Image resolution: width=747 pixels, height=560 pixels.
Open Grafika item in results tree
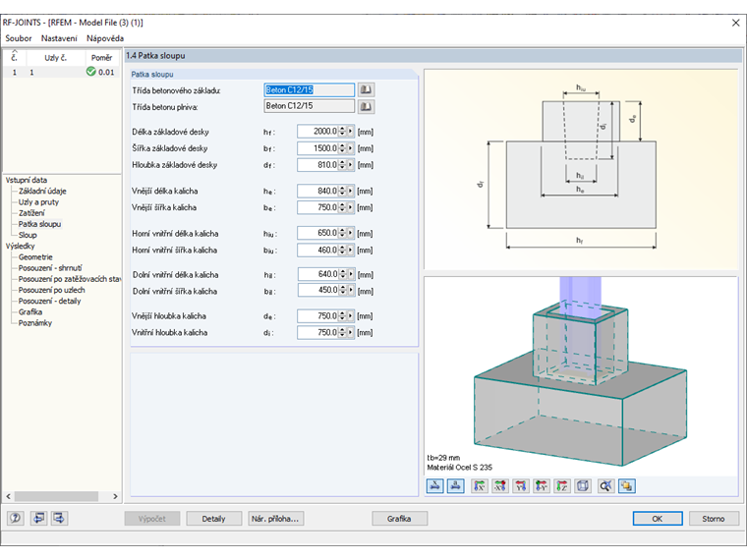click(x=30, y=311)
